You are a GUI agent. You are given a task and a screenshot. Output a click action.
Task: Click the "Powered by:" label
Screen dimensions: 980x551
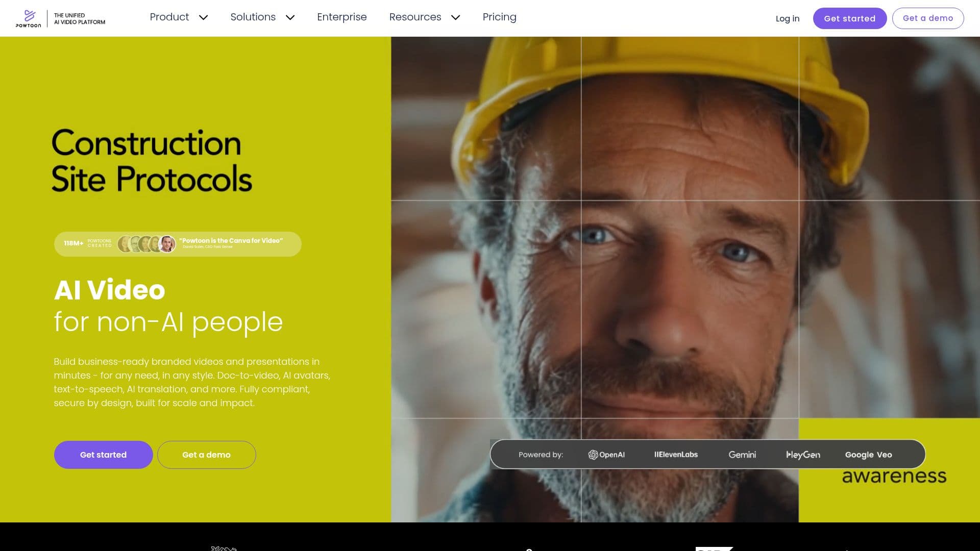coord(541,455)
